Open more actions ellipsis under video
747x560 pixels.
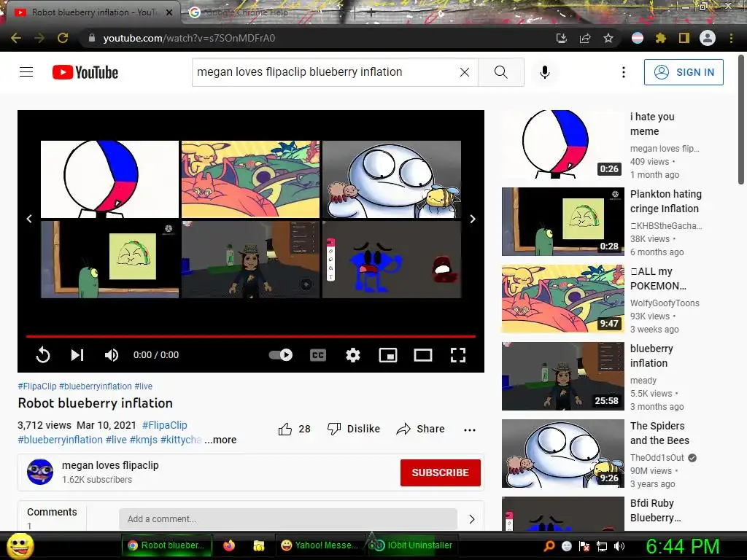[x=470, y=429]
